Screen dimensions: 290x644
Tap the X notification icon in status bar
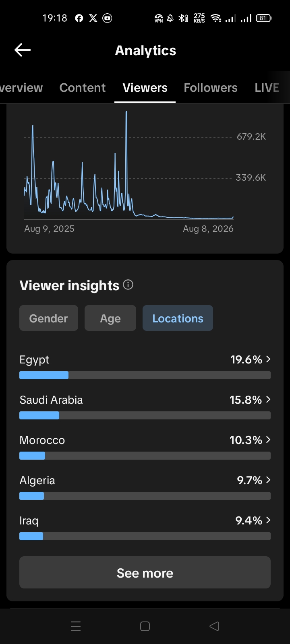tap(93, 18)
